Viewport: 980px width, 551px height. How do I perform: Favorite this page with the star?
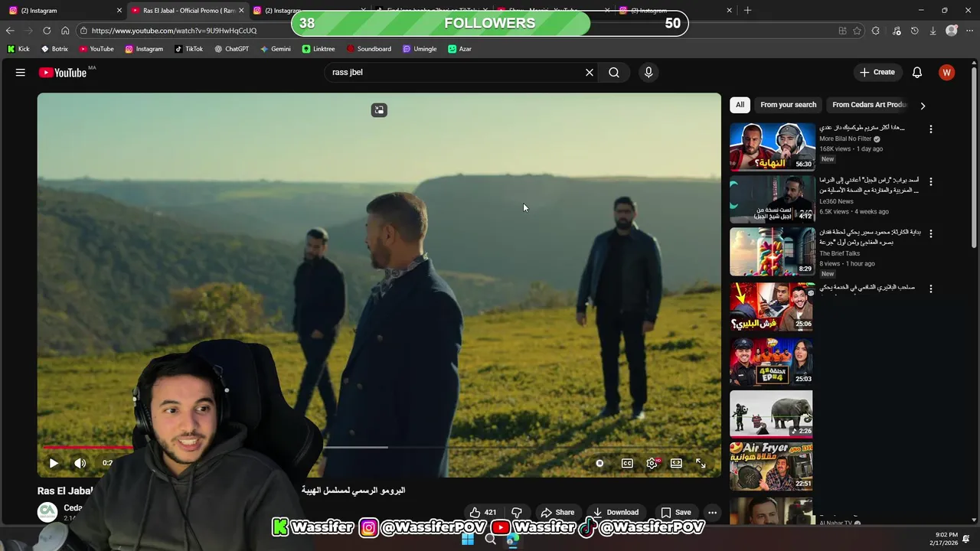pos(857,31)
